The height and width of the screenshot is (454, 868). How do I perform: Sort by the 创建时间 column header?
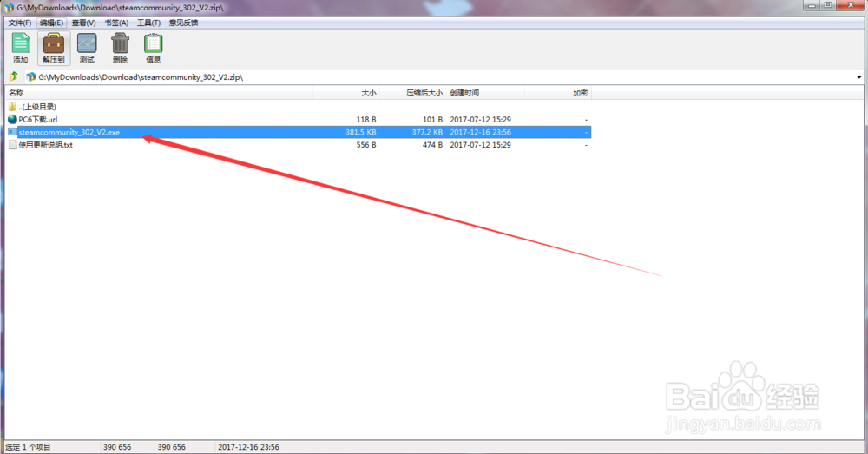[x=485, y=93]
